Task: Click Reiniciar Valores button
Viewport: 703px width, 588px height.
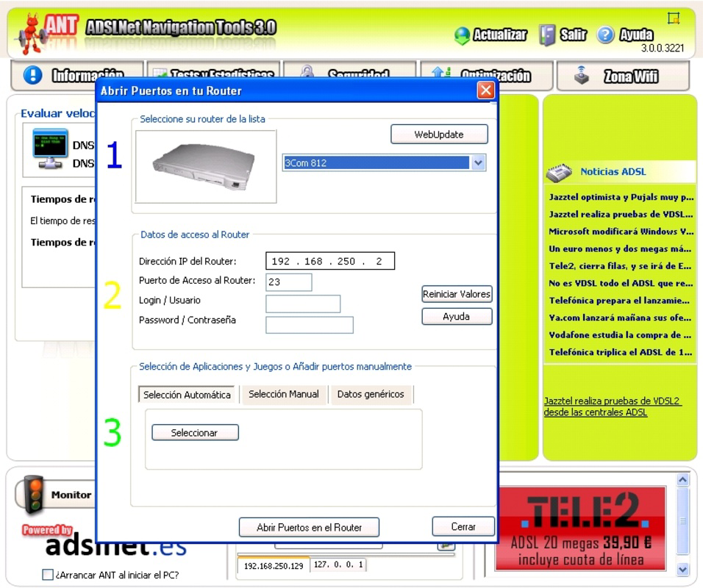Action: click(x=457, y=294)
